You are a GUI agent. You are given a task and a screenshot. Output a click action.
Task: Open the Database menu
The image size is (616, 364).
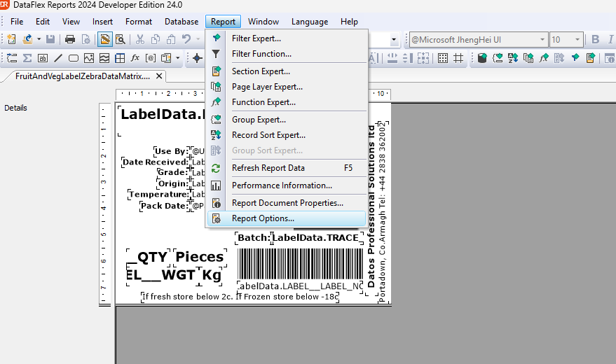[x=182, y=22]
